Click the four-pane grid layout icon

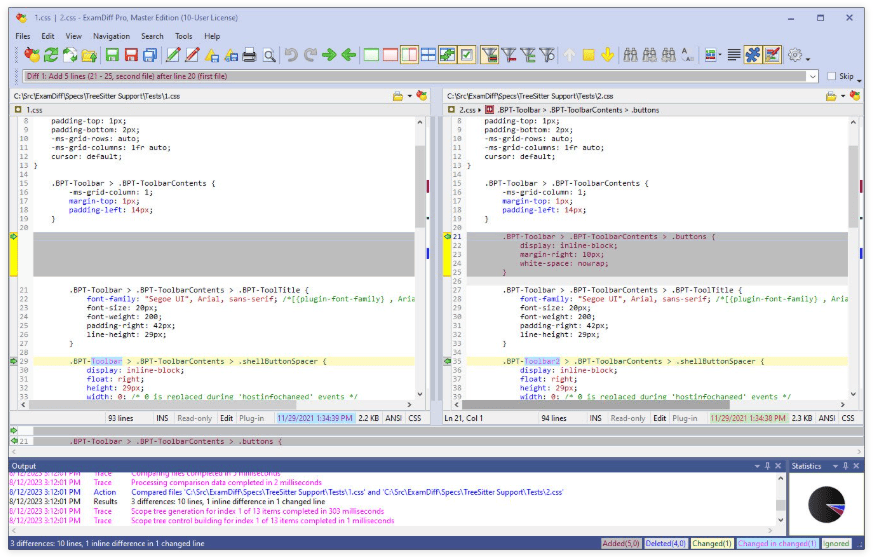(428, 55)
